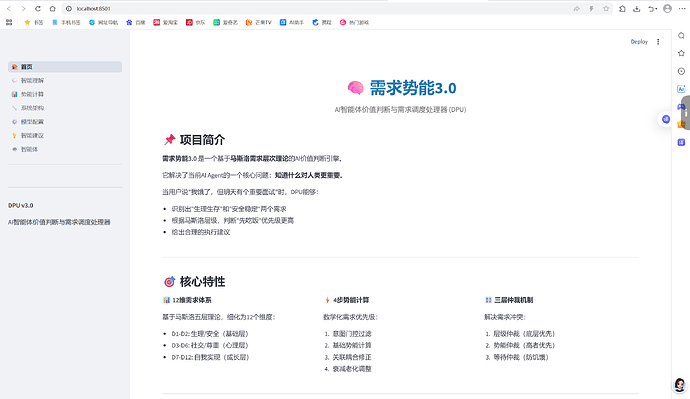Click the favorites star in right sidebar
This screenshot has width=690, height=399.
pos(681,53)
